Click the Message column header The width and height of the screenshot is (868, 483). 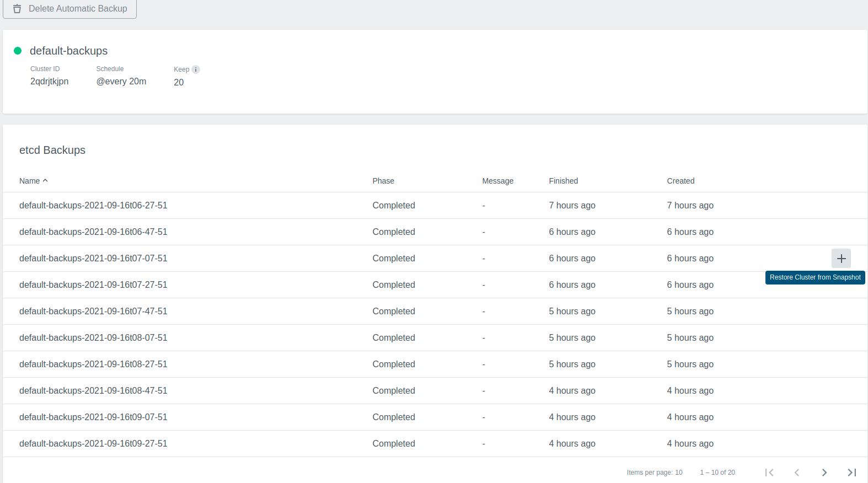point(497,181)
